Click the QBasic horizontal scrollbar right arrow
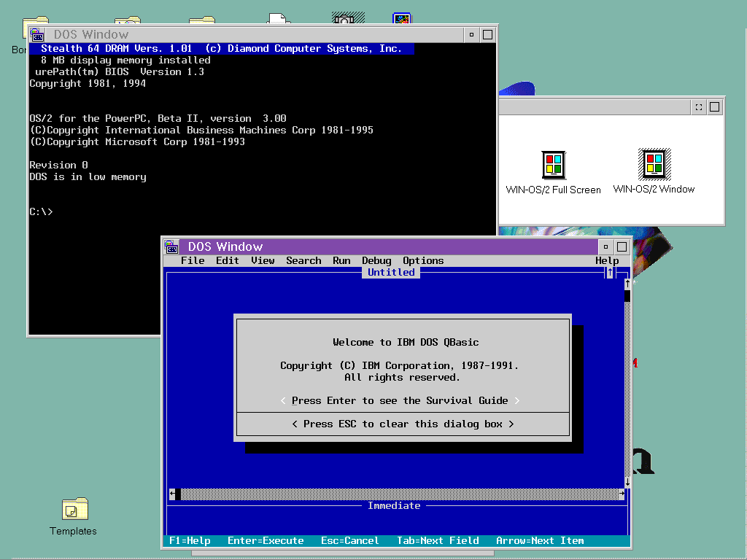Viewport: 747px width, 560px height. (x=622, y=494)
